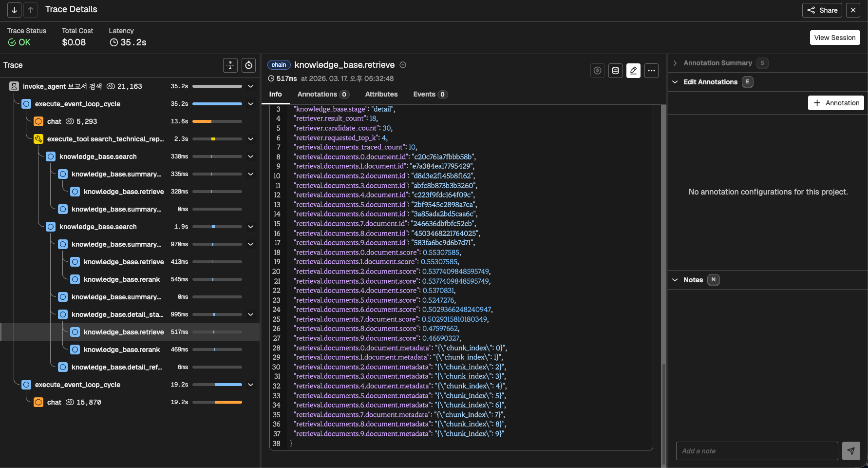
Task: Click the Add a note input field
Action: click(757, 451)
